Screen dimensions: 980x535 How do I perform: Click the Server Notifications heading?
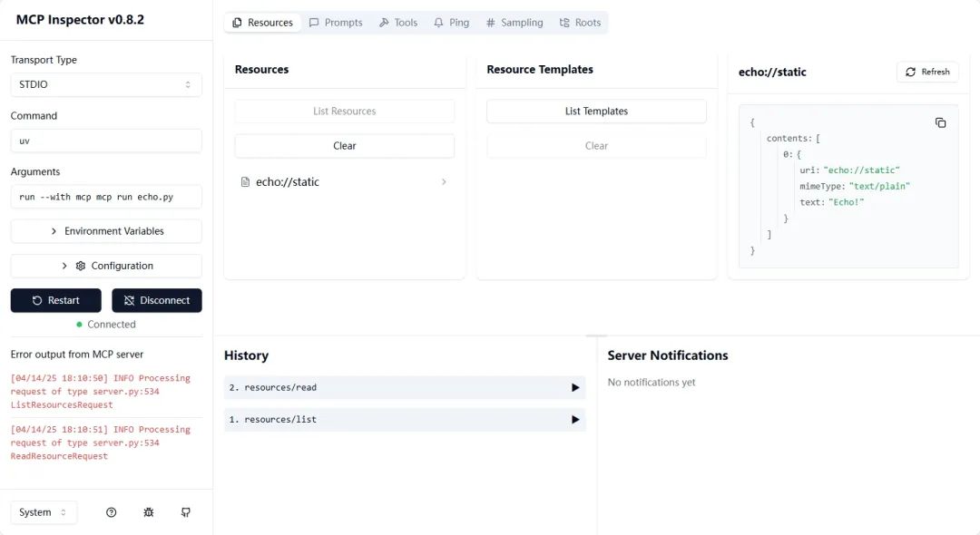pos(668,355)
